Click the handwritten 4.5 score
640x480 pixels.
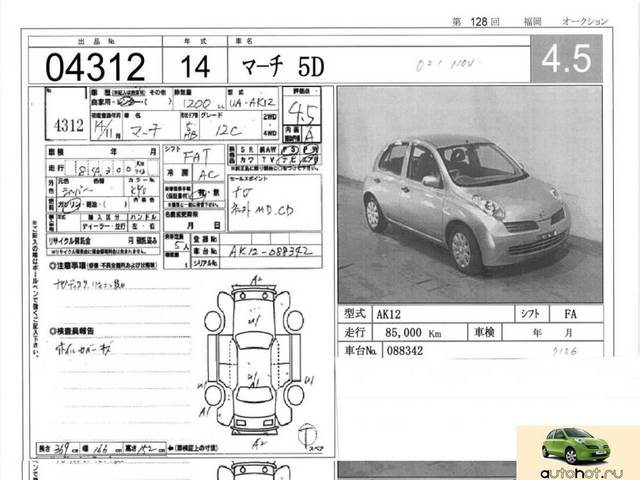coord(301,112)
